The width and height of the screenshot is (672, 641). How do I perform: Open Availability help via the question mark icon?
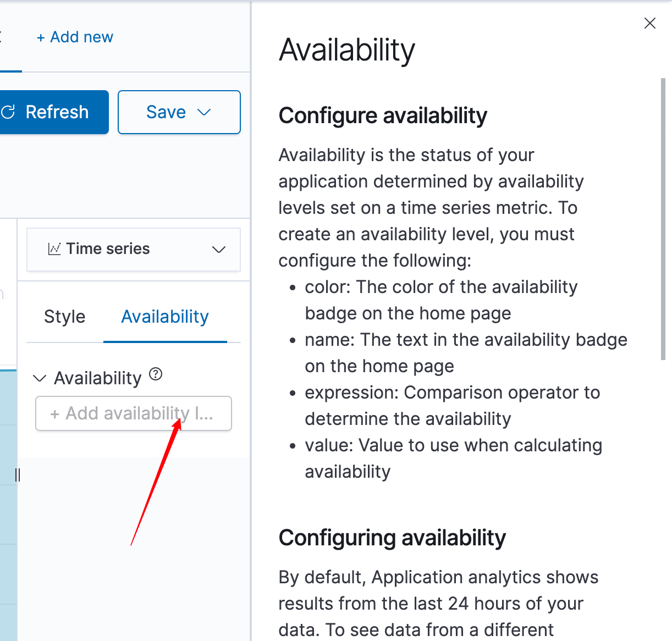click(x=156, y=374)
